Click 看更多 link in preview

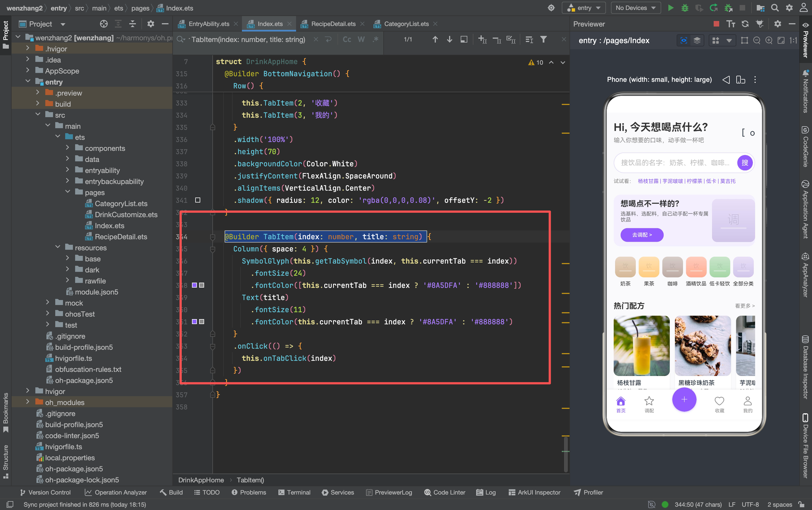click(745, 306)
